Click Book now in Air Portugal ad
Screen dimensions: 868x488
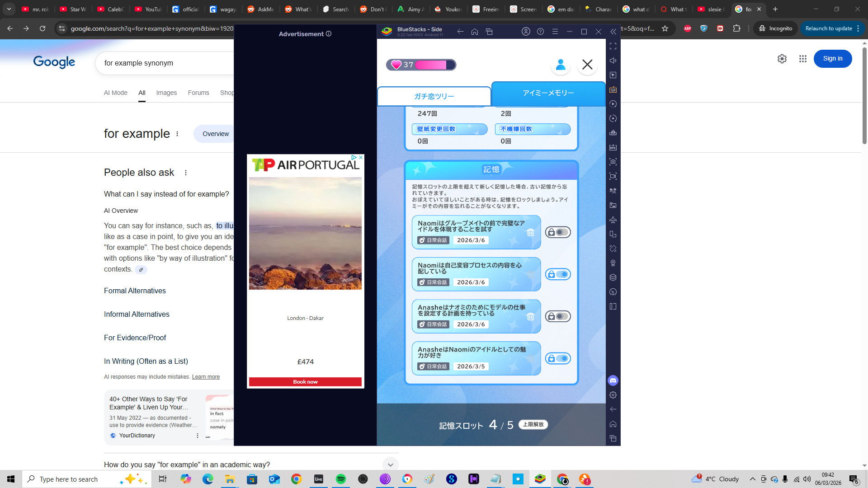point(305,382)
